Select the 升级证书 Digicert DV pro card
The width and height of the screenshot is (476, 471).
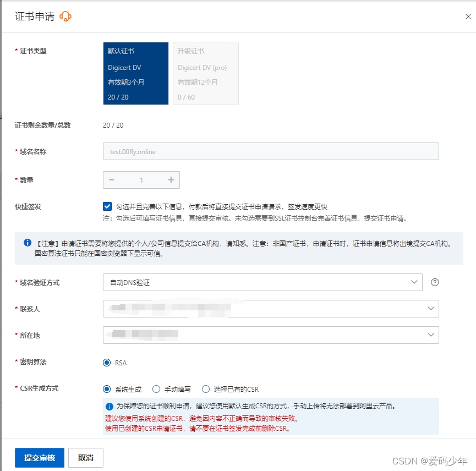pos(206,73)
